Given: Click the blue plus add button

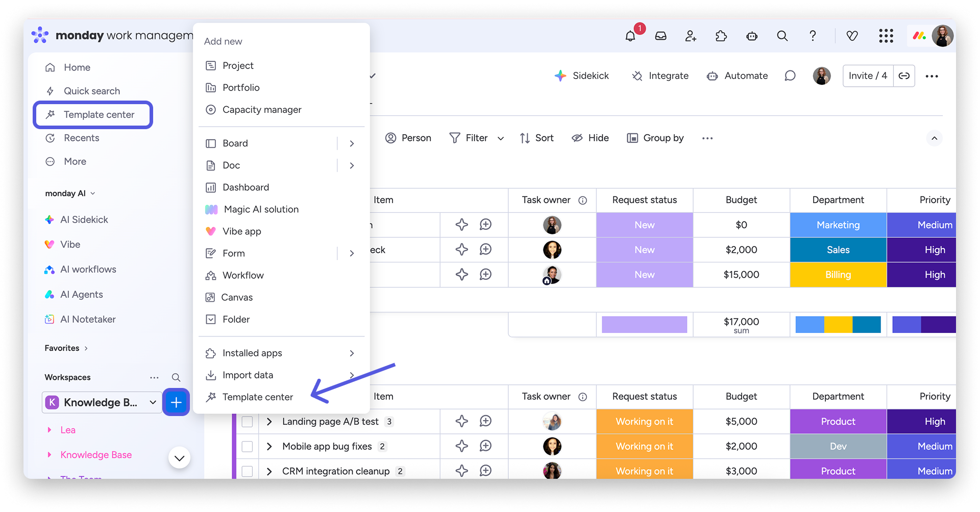Looking at the screenshot, I should 176,402.
